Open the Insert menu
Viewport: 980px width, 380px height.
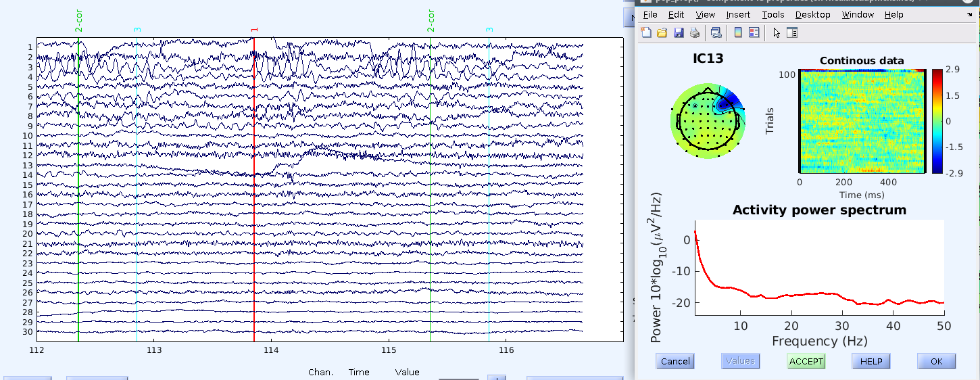click(738, 14)
